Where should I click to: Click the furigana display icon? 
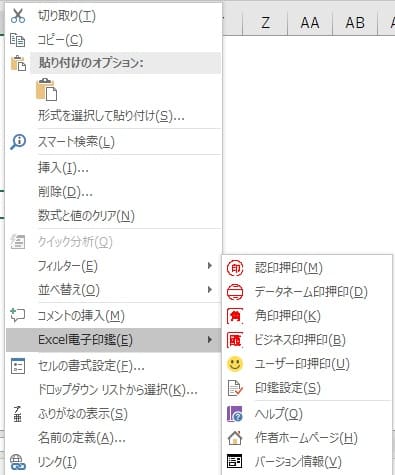17,414
